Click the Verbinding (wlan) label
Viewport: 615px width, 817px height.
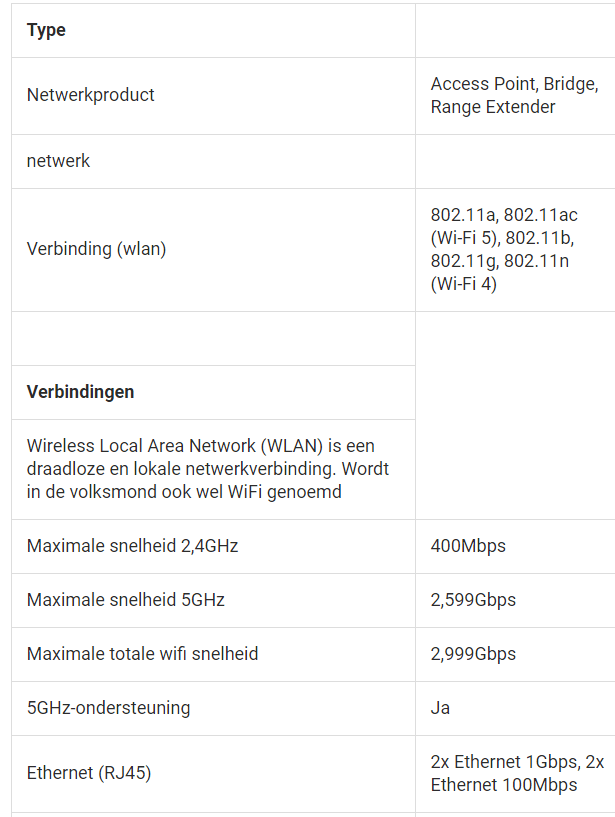pos(96,249)
